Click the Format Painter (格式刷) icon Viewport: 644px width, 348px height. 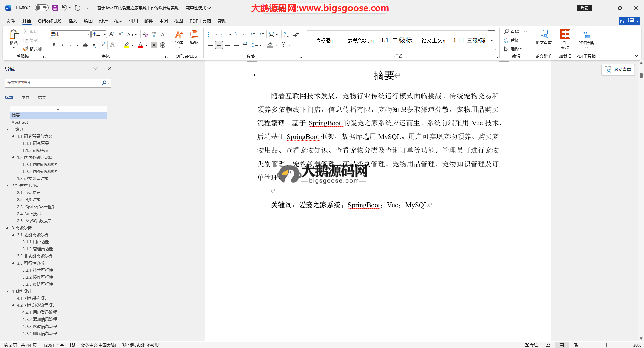click(26, 49)
